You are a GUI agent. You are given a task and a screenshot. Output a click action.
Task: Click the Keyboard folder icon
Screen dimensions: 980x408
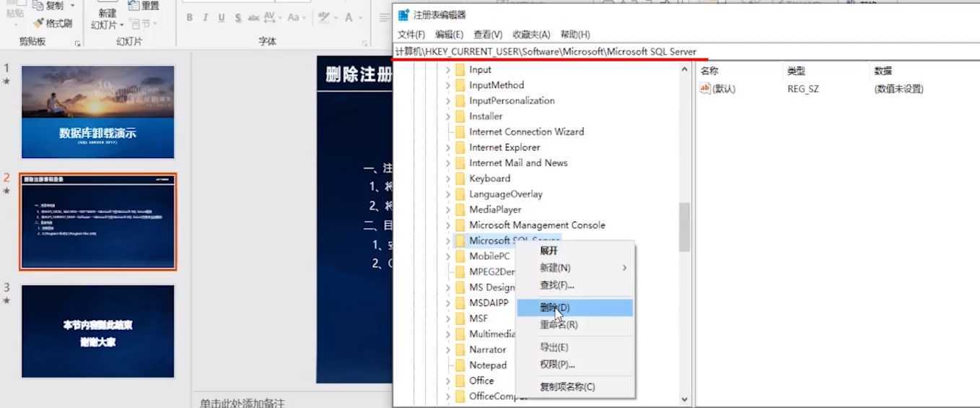pos(459,178)
